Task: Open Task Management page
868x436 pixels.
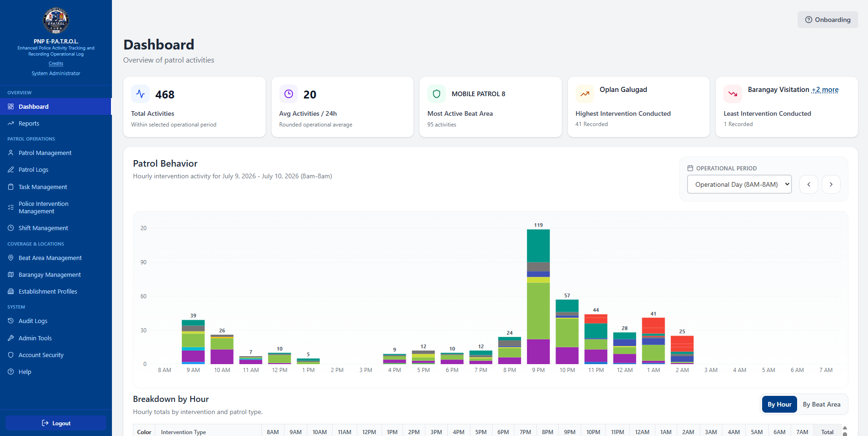Action: click(x=56, y=187)
